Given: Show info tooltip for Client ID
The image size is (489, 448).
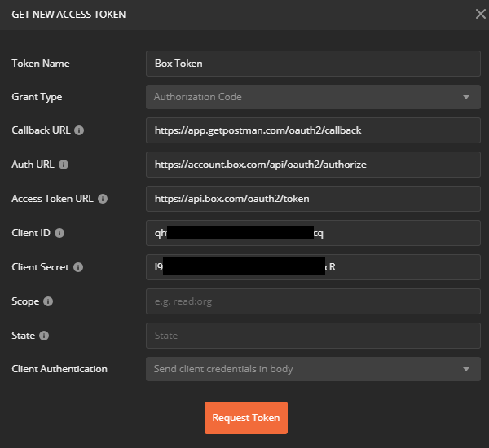Looking at the screenshot, I should (x=58, y=233).
